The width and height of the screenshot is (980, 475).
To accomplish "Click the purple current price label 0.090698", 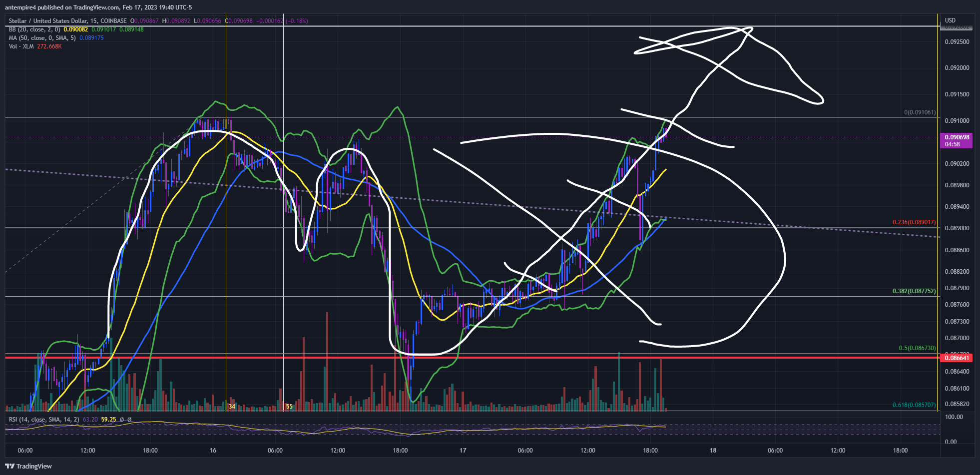I will coord(957,137).
